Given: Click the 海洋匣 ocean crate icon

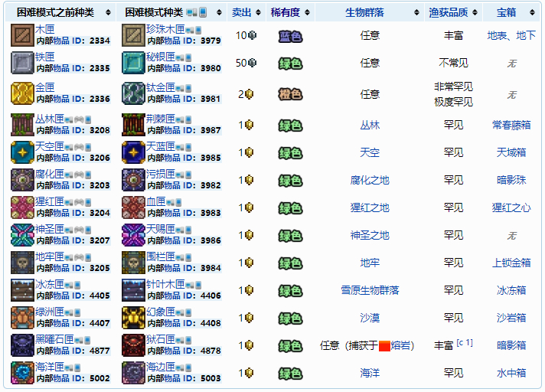Looking at the screenshot, I should (22, 373).
